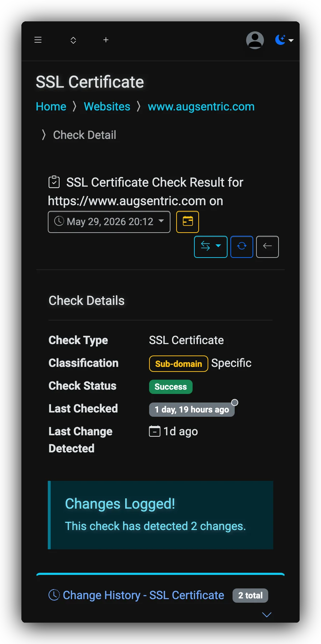This screenshot has width=321, height=644.
Task: Click the 2 total badge
Action: point(250,596)
